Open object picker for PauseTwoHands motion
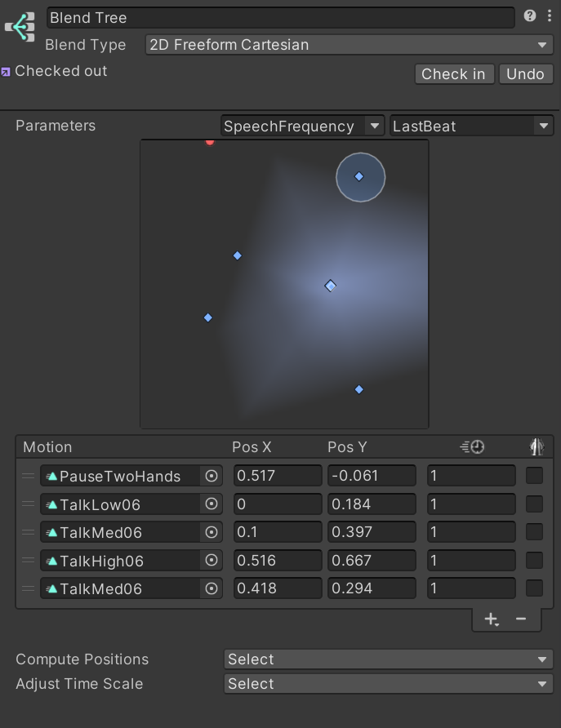Screen dimensions: 561x728 (211, 476)
